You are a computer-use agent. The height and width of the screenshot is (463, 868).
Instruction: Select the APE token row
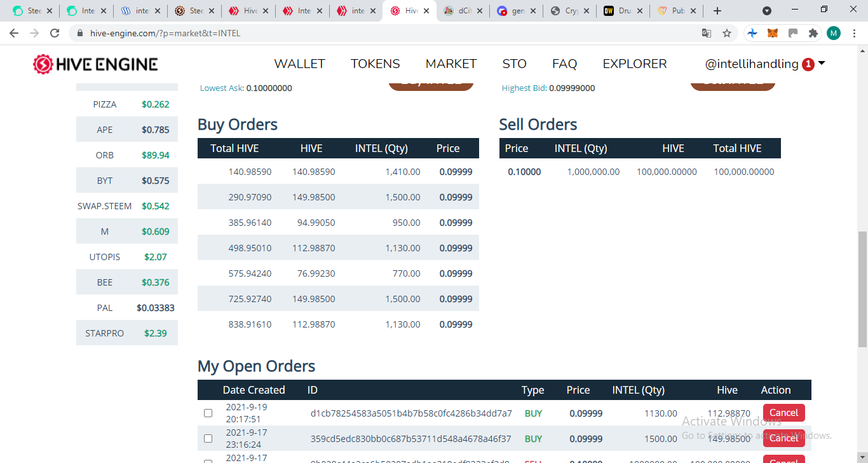pyautogui.click(x=127, y=130)
